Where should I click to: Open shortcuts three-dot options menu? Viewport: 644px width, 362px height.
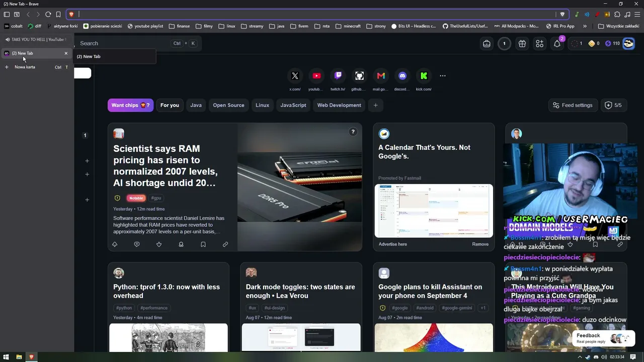[x=443, y=76]
